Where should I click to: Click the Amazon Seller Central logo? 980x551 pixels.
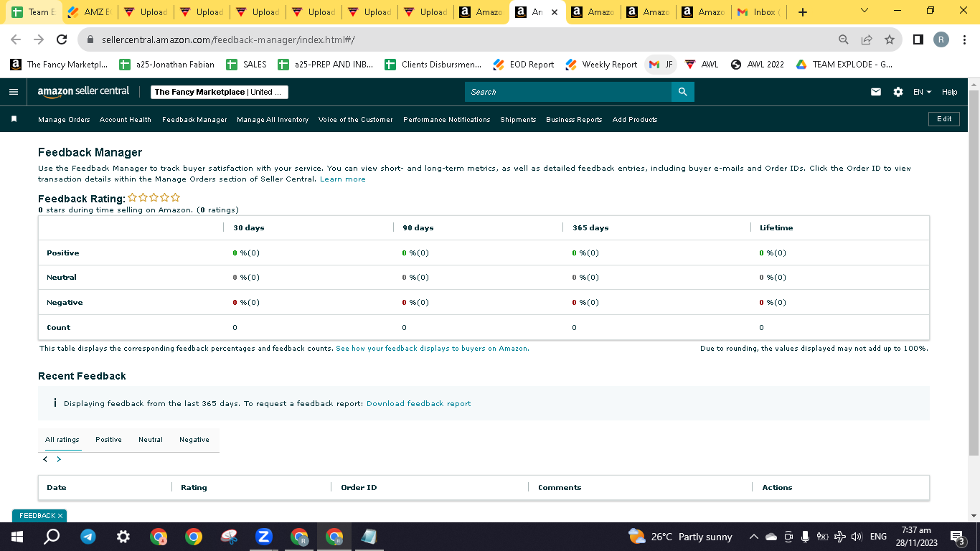[x=83, y=92]
